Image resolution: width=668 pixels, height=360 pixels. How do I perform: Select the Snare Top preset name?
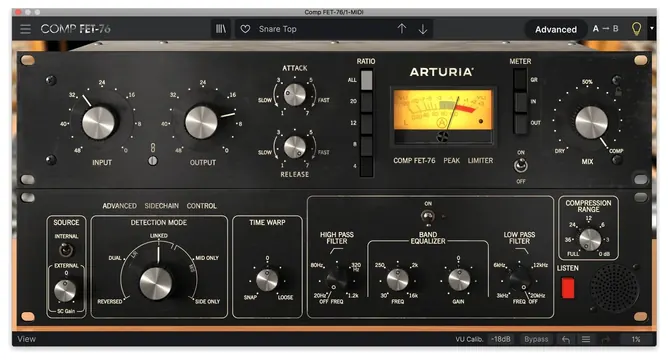277,29
